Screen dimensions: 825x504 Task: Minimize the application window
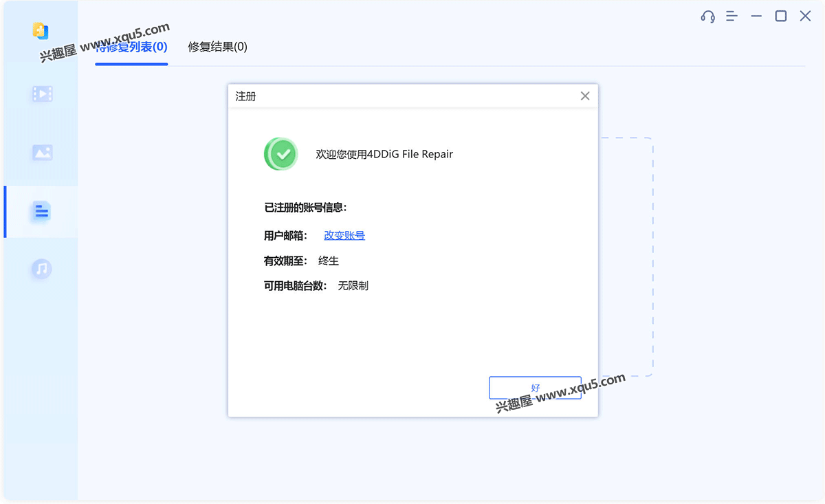coord(756,16)
